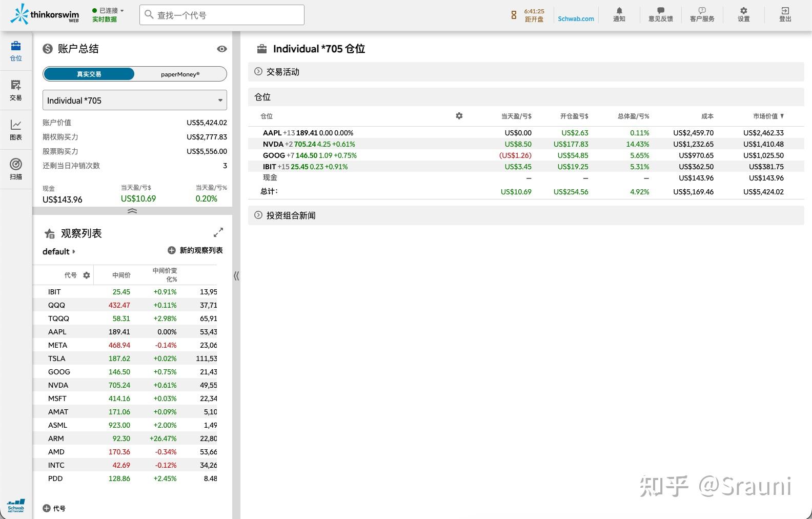Select MSFT in the watchlist
This screenshot has height=519, width=812.
pos(125,398)
